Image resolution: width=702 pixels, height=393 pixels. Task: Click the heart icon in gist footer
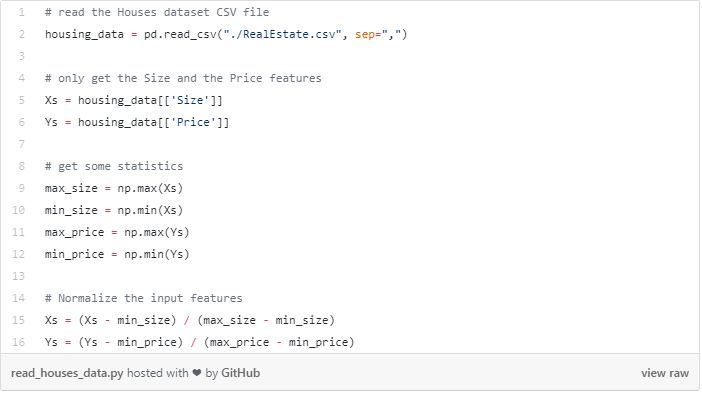click(x=197, y=373)
